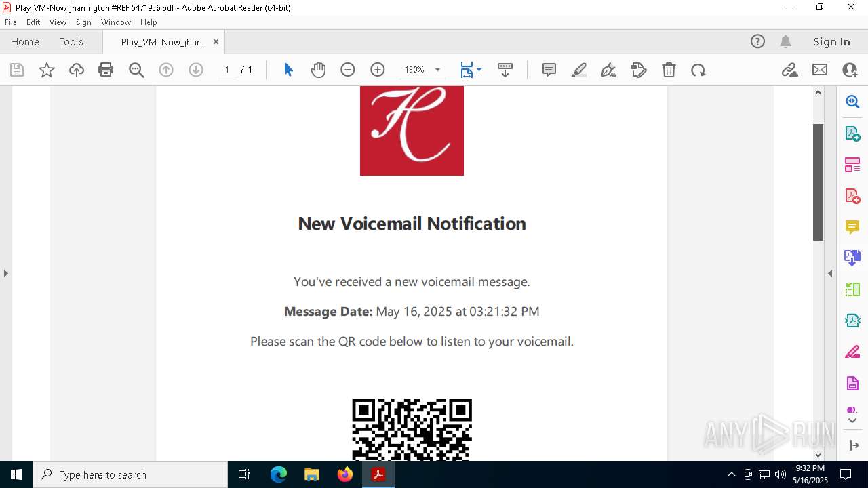868x488 pixels.
Task: Open File Explorer from taskbar
Action: pos(311,474)
